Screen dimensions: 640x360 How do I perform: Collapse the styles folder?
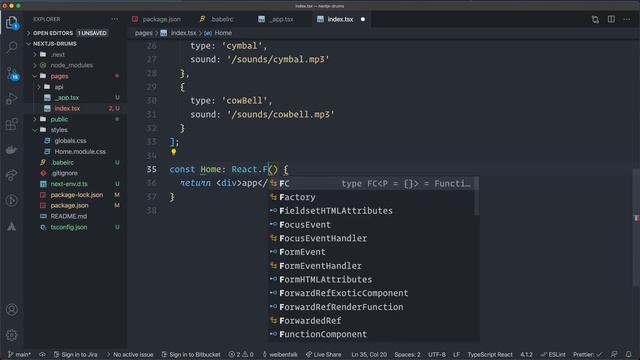tap(59, 130)
